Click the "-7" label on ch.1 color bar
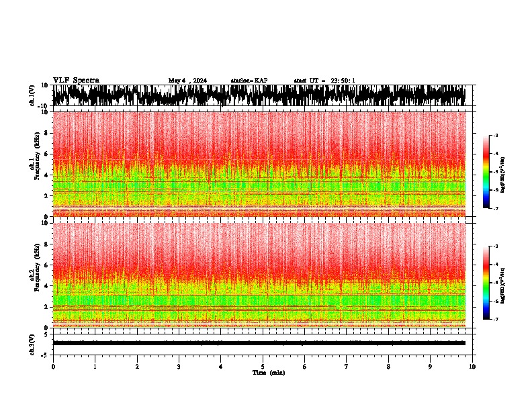 coord(495,208)
